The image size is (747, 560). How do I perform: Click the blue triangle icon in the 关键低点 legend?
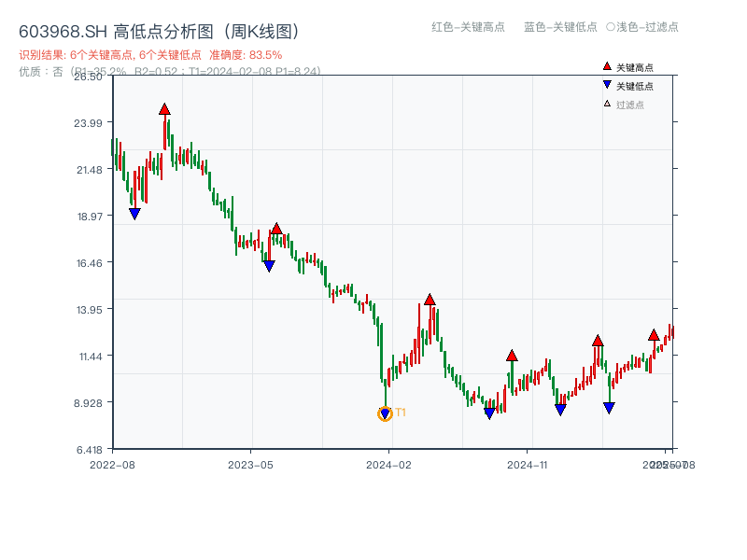607,86
